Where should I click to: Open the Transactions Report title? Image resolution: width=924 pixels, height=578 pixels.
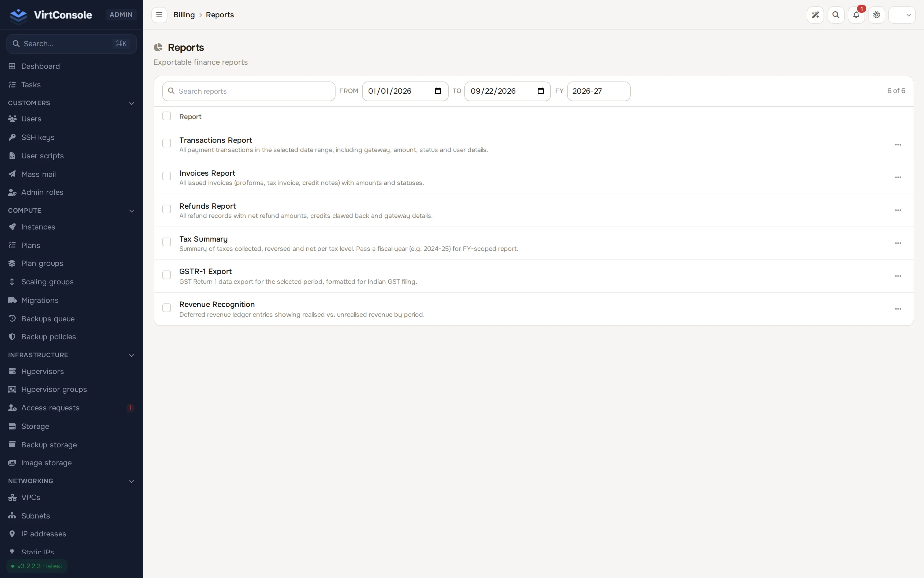[215, 140]
